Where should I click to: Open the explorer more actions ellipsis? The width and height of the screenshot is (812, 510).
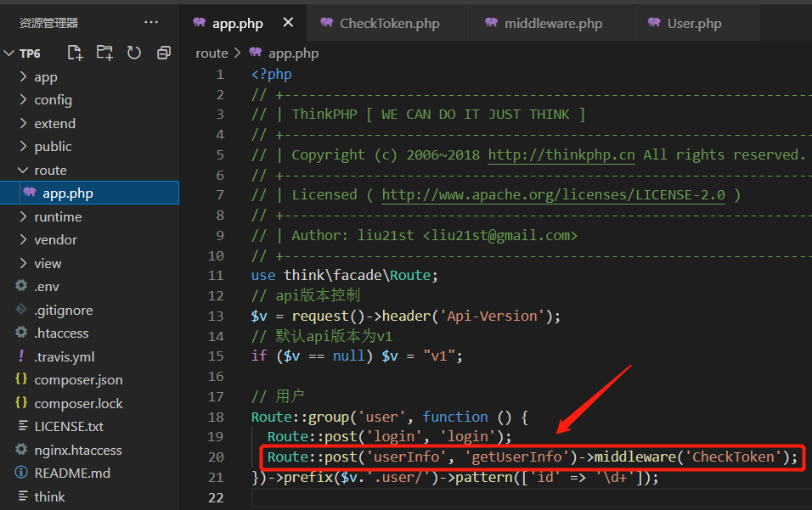point(151,22)
